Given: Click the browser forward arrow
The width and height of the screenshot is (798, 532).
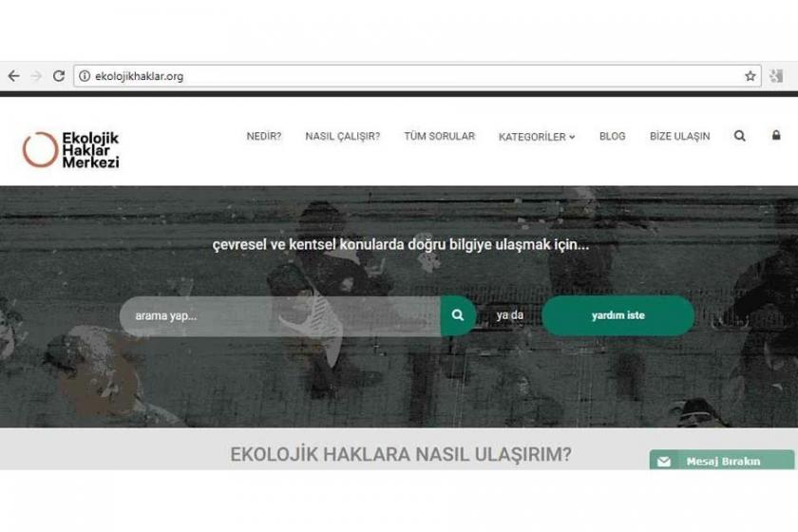Looking at the screenshot, I should (x=36, y=76).
